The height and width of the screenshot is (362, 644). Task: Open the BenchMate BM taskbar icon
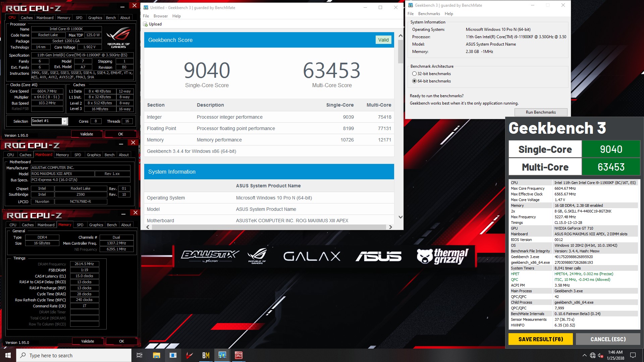[x=206, y=355]
